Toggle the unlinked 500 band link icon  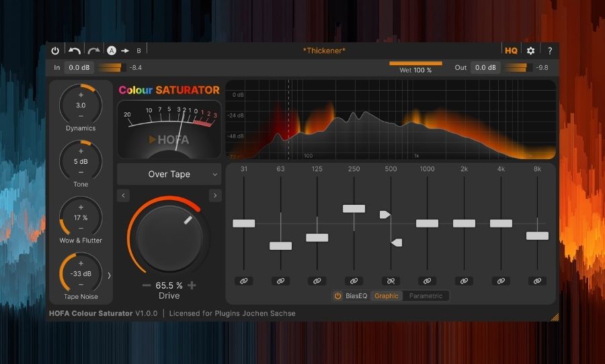point(391,281)
